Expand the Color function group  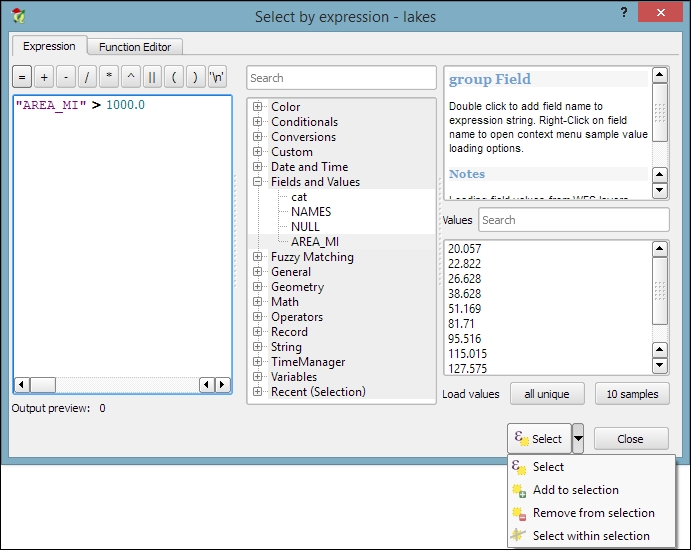(x=257, y=107)
